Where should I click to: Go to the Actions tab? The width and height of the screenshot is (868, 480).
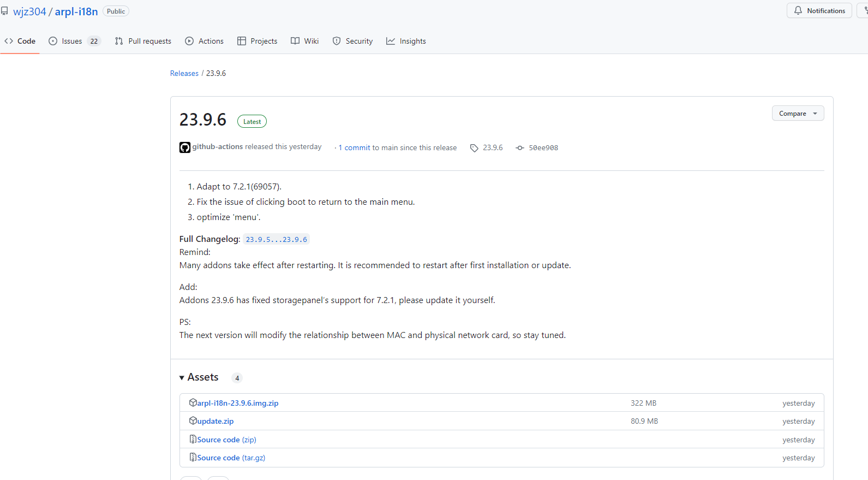coord(205,42)
